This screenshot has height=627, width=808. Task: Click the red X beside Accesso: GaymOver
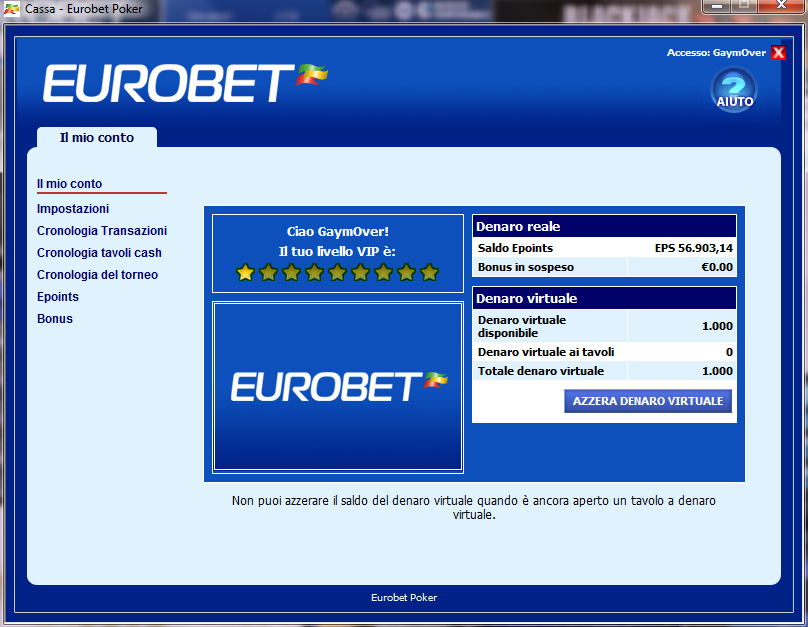click(779, 53)
